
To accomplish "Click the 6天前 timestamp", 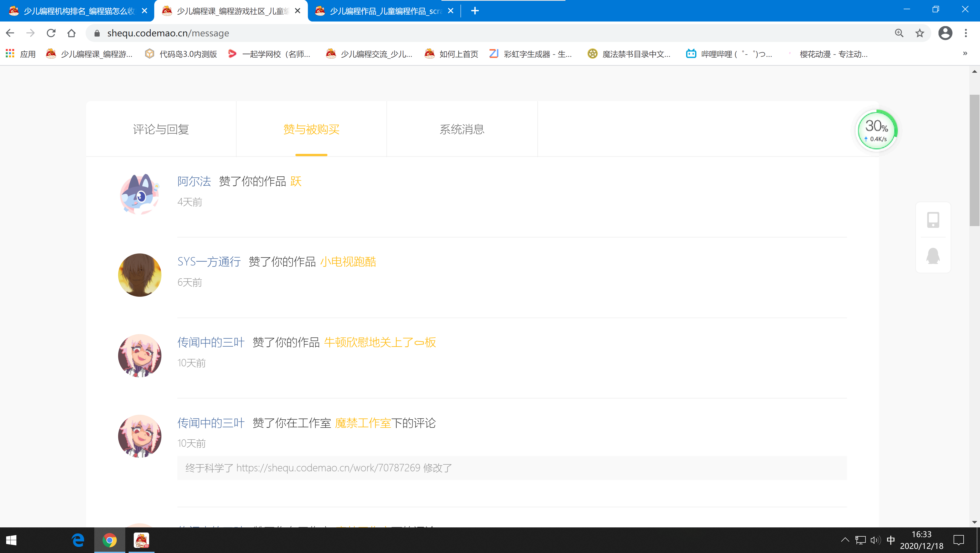I will pos(190,282).
